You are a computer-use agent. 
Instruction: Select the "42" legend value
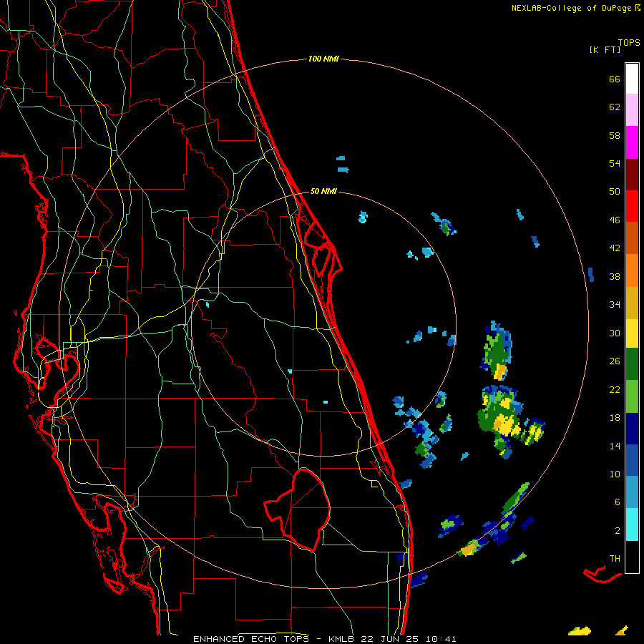[x=615, y=248]
